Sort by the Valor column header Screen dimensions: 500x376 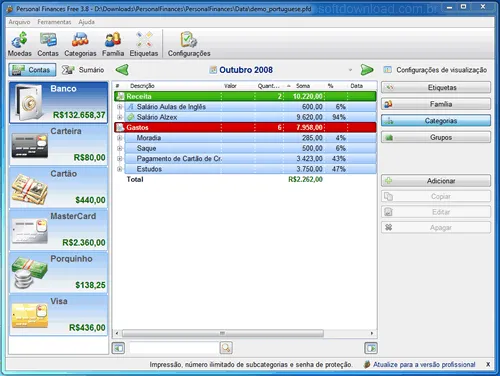pos(230,86)
